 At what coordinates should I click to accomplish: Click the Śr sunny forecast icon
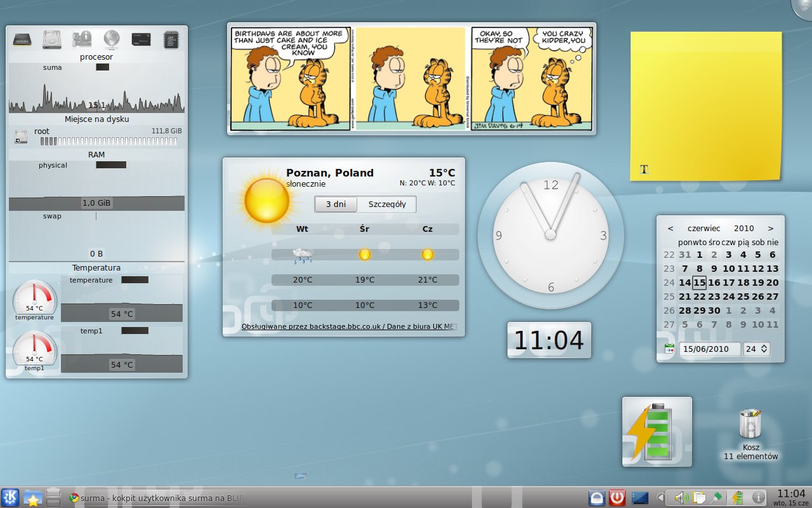coord(365,254)
